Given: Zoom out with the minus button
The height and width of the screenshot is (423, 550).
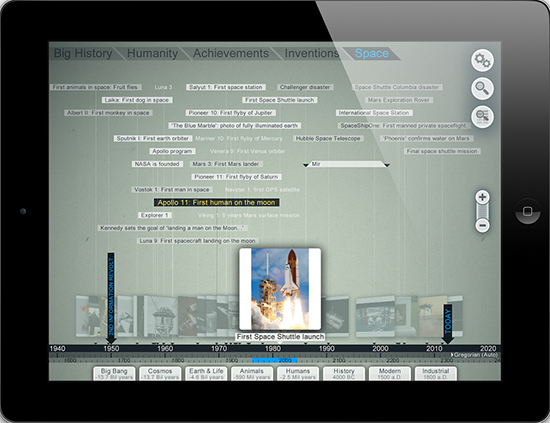Looking at the screenshot, I should tap(482, 225).
